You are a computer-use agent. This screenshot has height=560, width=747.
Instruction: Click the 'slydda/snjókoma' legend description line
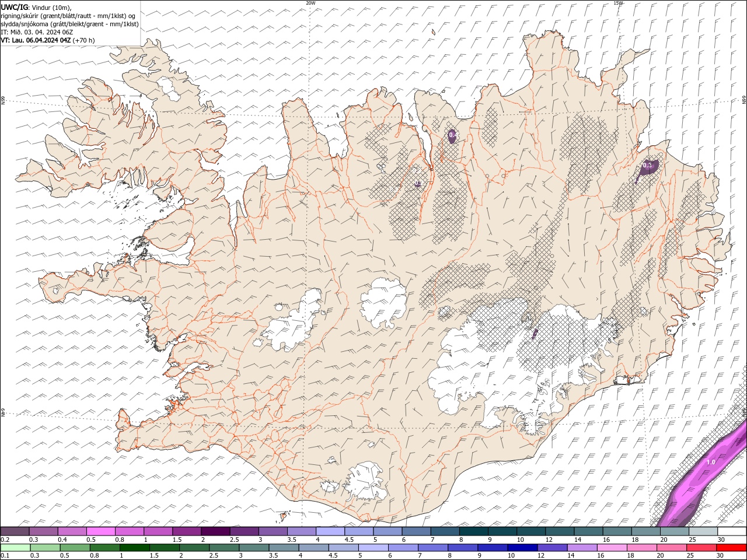(x=70, y=24)
